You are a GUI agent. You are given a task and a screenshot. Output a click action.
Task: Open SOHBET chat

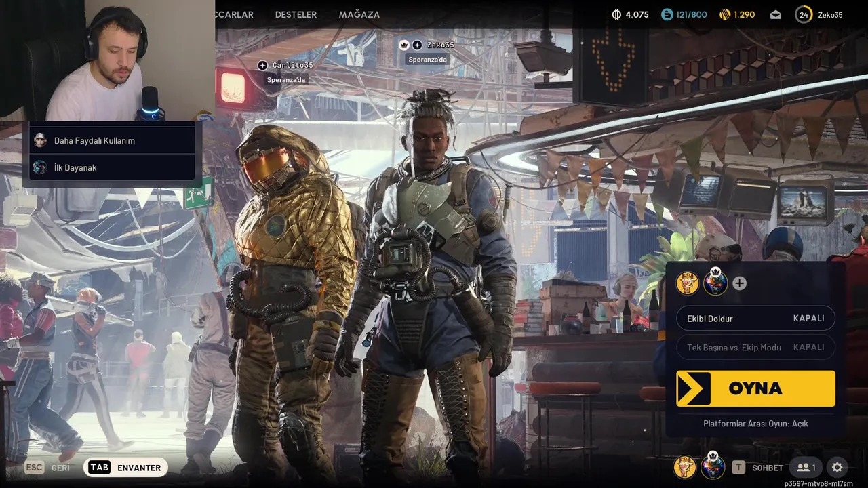pos(768,468)
